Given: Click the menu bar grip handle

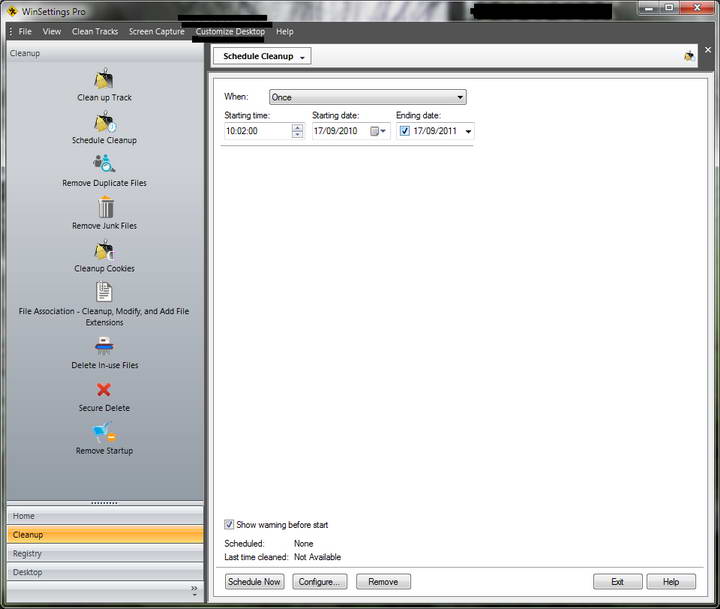Looking at the screenshot, I should pos(11,32).
